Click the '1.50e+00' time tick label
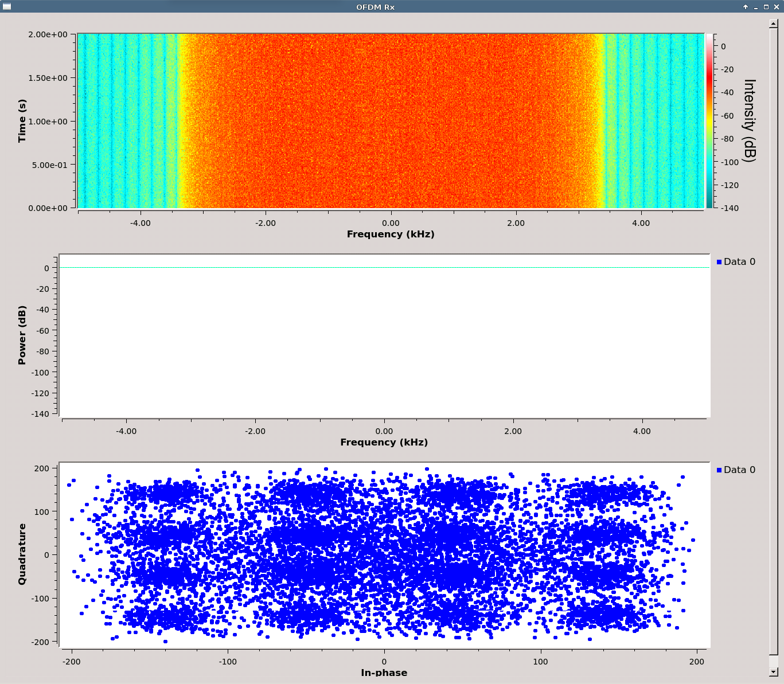The width and height of the screenshot is (784, 684). coord(48,78)
